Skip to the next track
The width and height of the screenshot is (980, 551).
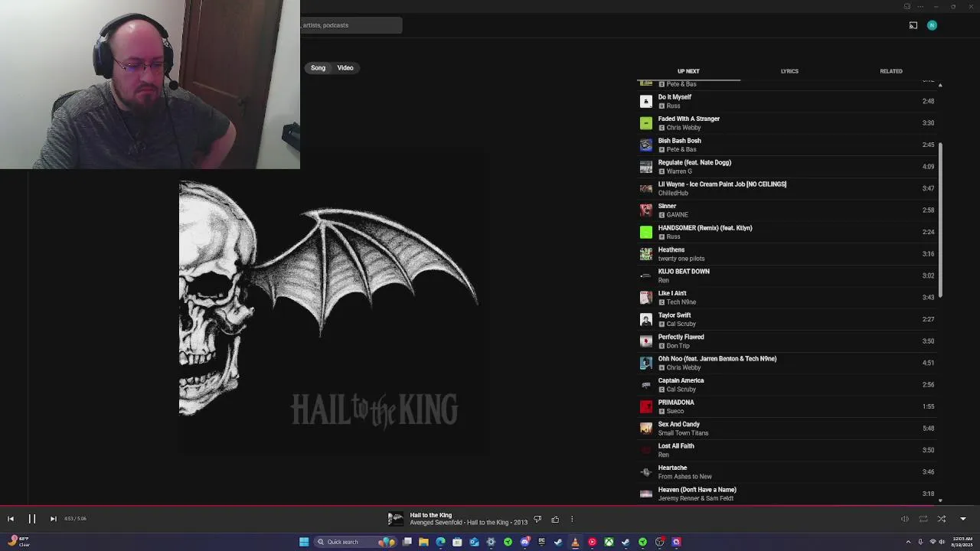[53, 519]
